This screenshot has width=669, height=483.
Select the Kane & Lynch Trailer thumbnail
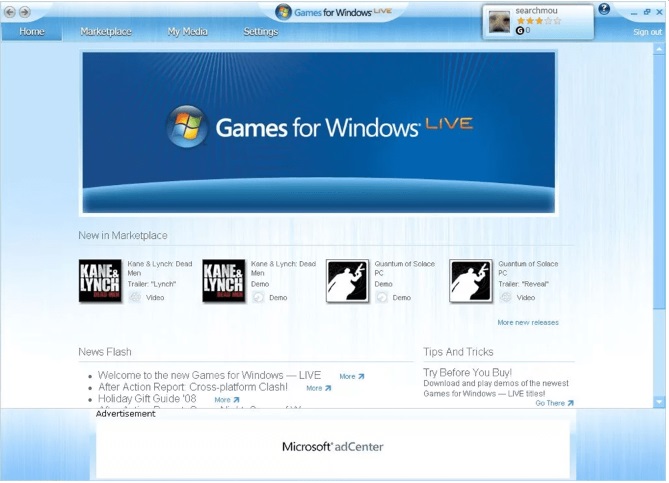tap(100, 281)
